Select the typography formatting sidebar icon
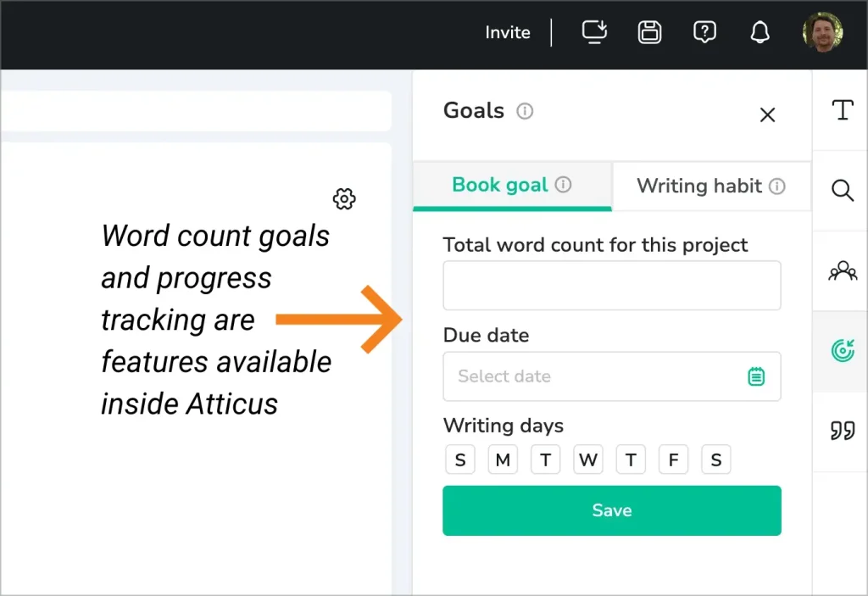This screenshot has height=596, width=868. [x=842, y=110]
